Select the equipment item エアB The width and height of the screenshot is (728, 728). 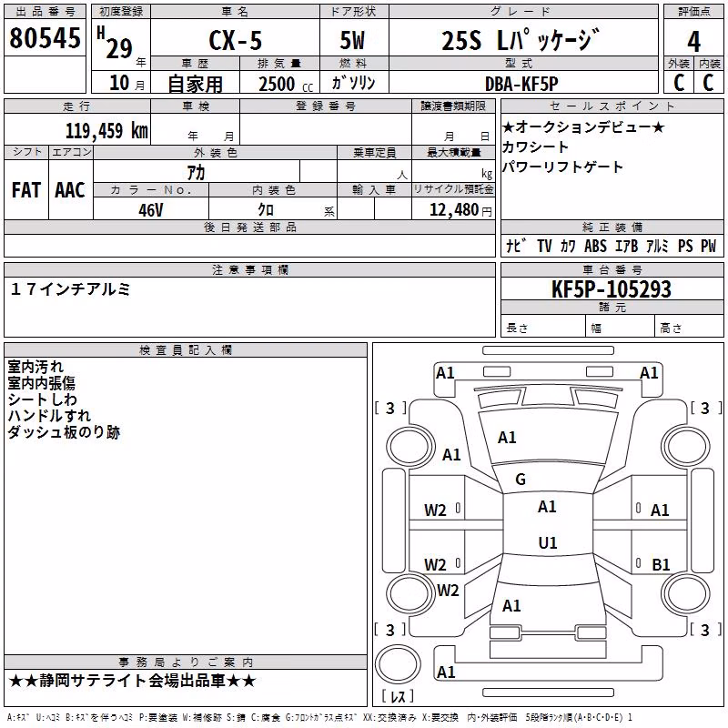(626, 246)
